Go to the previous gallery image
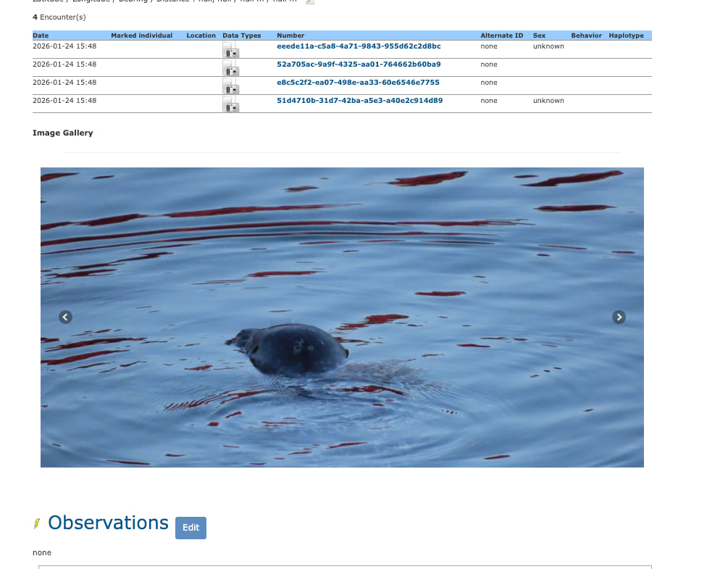728x569 pixels. pos(65,317)
